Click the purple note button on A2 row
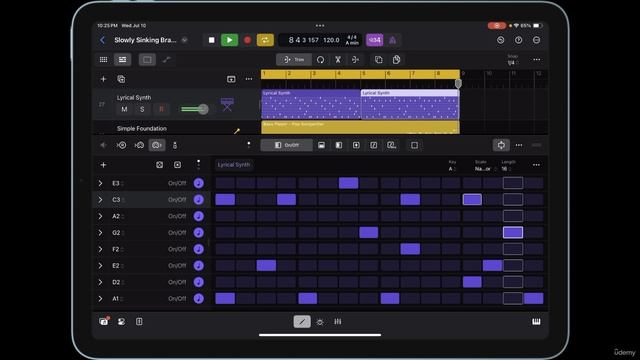 click(x=199, y=216)
